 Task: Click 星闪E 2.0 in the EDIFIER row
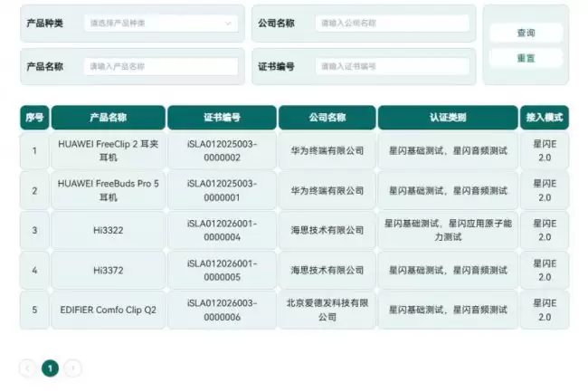(545, 310)
